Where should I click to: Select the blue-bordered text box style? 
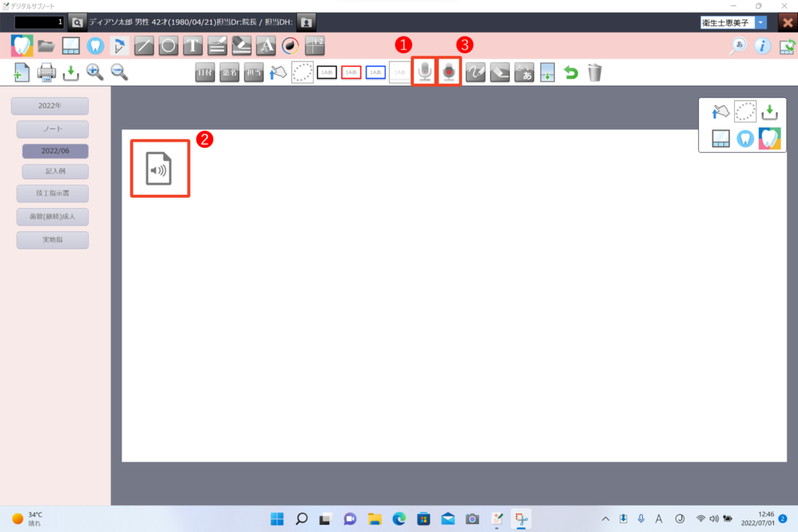point(376,72)
